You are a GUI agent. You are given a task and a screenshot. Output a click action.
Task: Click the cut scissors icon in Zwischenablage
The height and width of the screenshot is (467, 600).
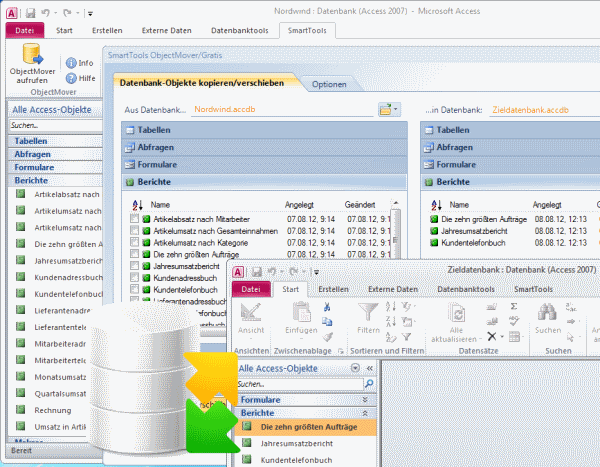coord(327,307)
